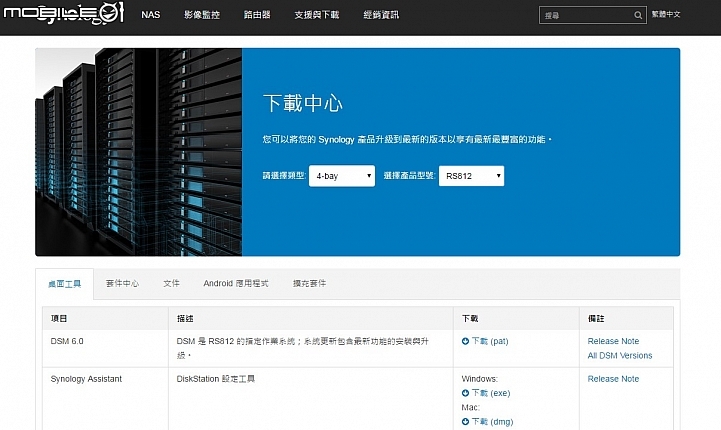The image size is (721, 430).
Task: Switch to the 擴充套件 tab
Action: coord(309,283)
